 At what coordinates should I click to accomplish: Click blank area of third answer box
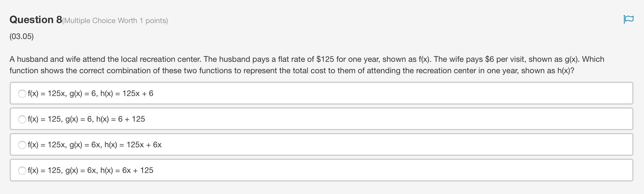(370, 145)
